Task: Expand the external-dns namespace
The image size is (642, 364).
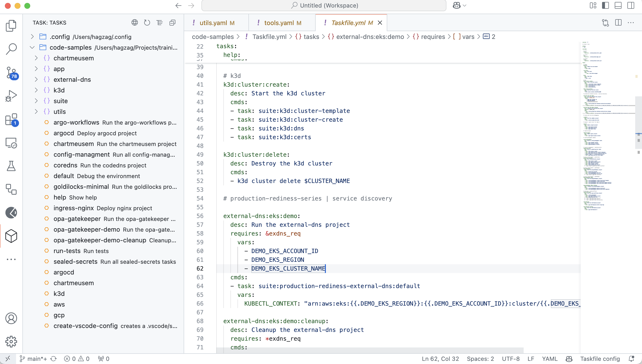Action: (36, 80)
